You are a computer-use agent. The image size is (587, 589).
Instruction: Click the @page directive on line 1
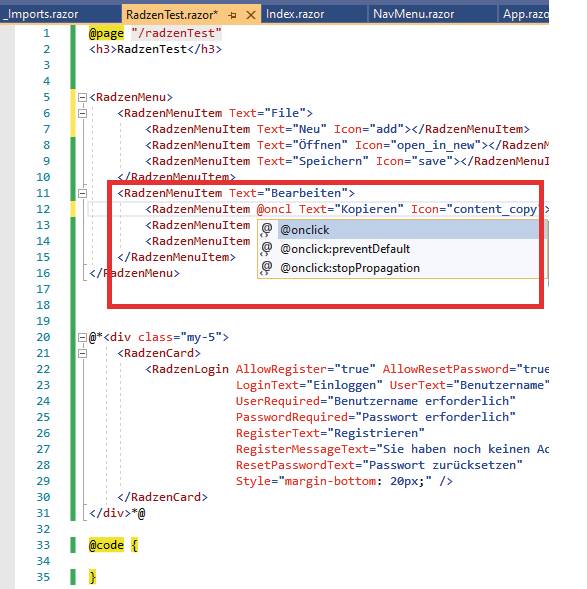pyautogui.click(x=106, y=33)
